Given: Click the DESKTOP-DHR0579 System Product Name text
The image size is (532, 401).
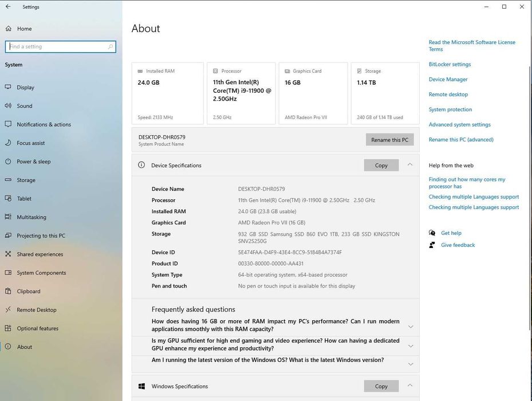Looking at the screenshot, I should tap(162, 140).
